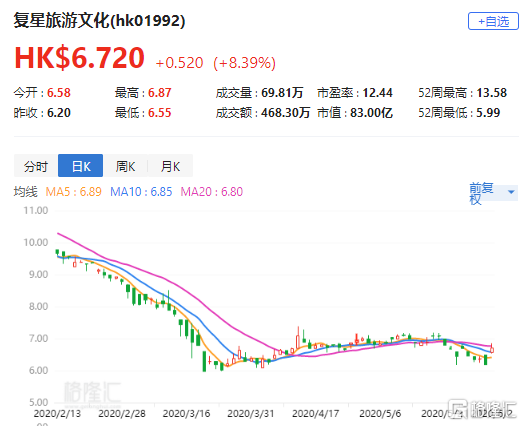This screenshot has width=523, height=426.
Task: Click the 均线 label
Action: click(26, 192)
